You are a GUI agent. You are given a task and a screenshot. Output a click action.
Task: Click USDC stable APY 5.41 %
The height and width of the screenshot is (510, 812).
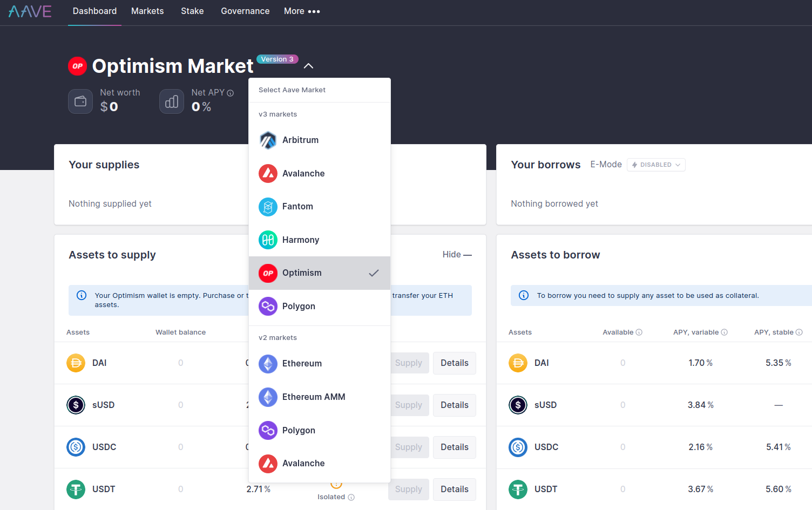tap(778, 447)
